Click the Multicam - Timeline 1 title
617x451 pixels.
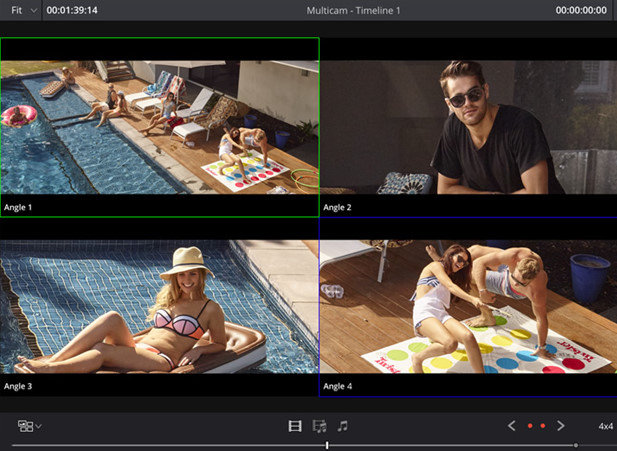click(353, 11)
